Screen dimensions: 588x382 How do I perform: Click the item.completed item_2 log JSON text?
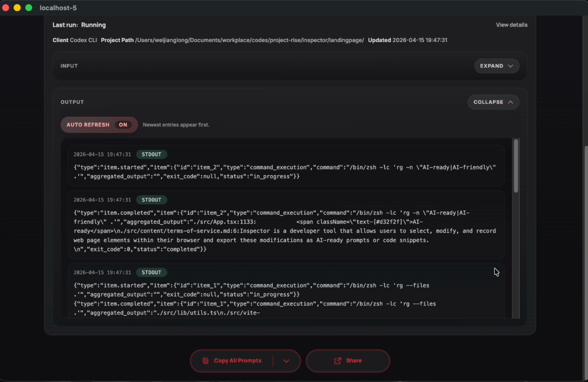click(x=285, y=231)
